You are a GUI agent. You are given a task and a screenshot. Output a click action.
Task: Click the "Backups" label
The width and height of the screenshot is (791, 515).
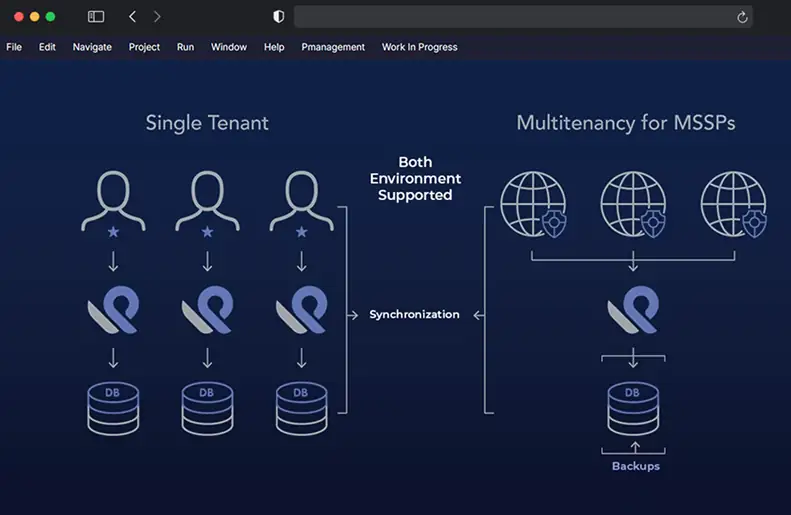coord(636,466)
